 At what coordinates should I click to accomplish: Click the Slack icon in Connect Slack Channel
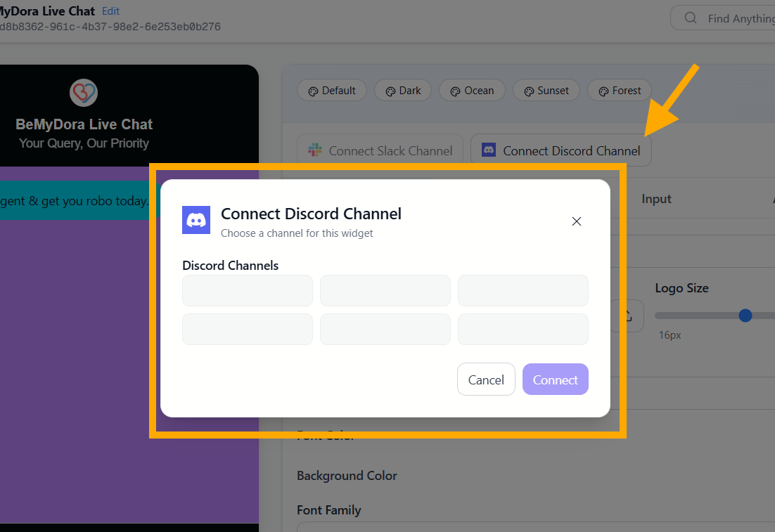pyautogui.click(x=315, y=150)
